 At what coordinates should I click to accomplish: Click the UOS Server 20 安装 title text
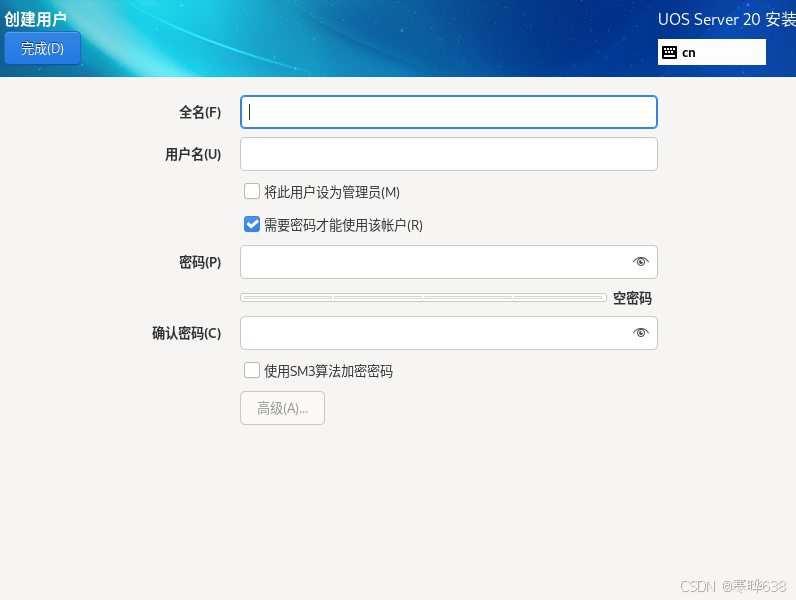point(727,19)
